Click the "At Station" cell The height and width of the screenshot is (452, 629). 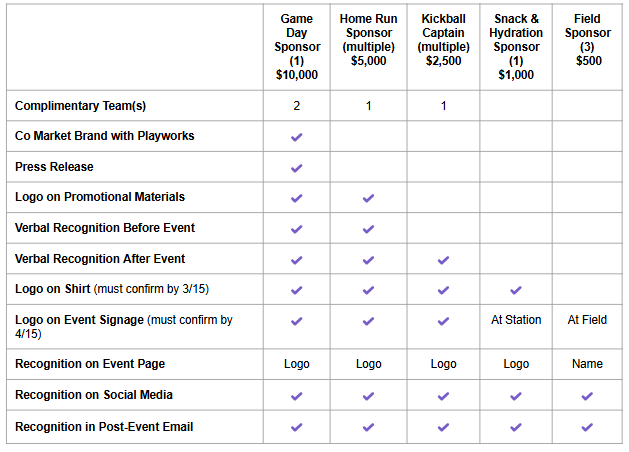516,320
